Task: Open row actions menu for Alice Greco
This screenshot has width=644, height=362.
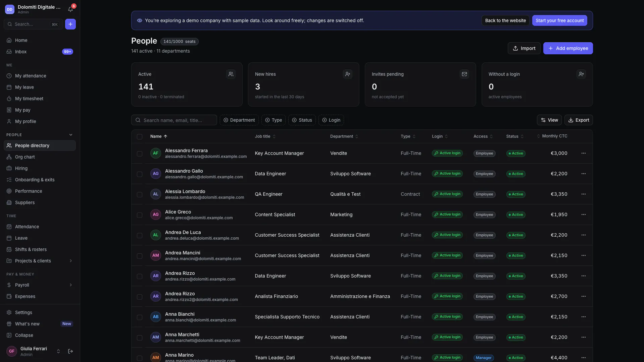Action: click(x=584, y=215)
